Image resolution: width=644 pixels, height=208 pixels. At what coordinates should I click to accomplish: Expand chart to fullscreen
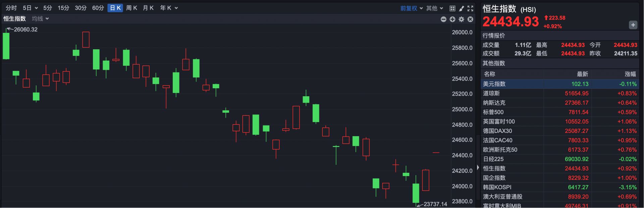point(471,8)
